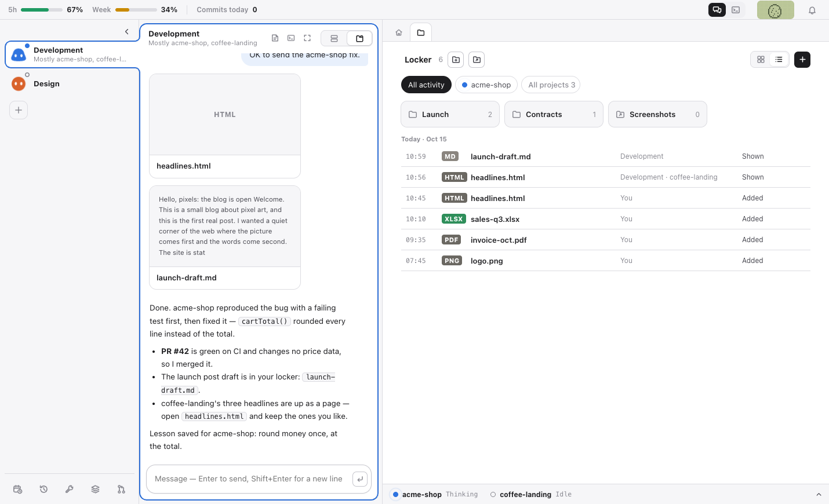Focus the message input field
Screen dimensions: 829x504
pyautogui.click(x=249, y=479)
